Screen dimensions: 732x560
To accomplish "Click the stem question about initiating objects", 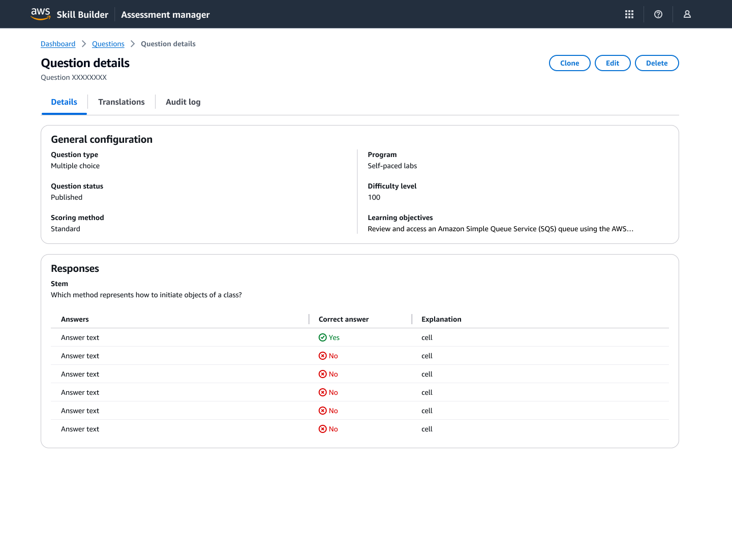I will click(146, 295).
